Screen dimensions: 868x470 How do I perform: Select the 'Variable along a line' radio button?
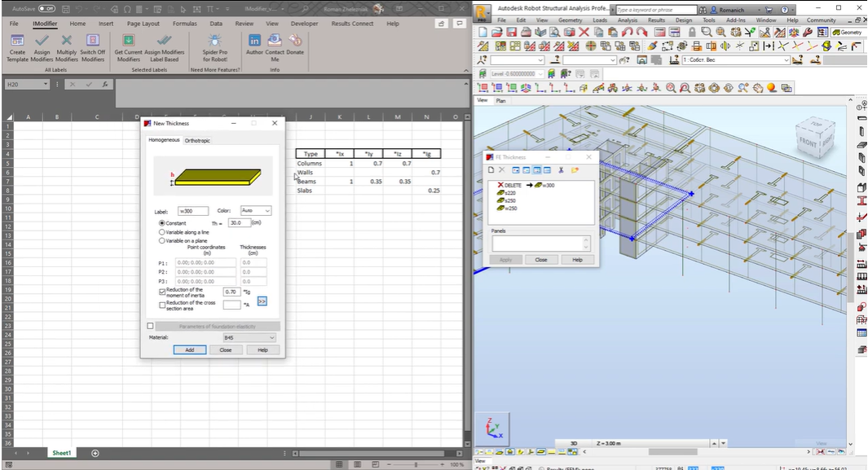point(161,232)
